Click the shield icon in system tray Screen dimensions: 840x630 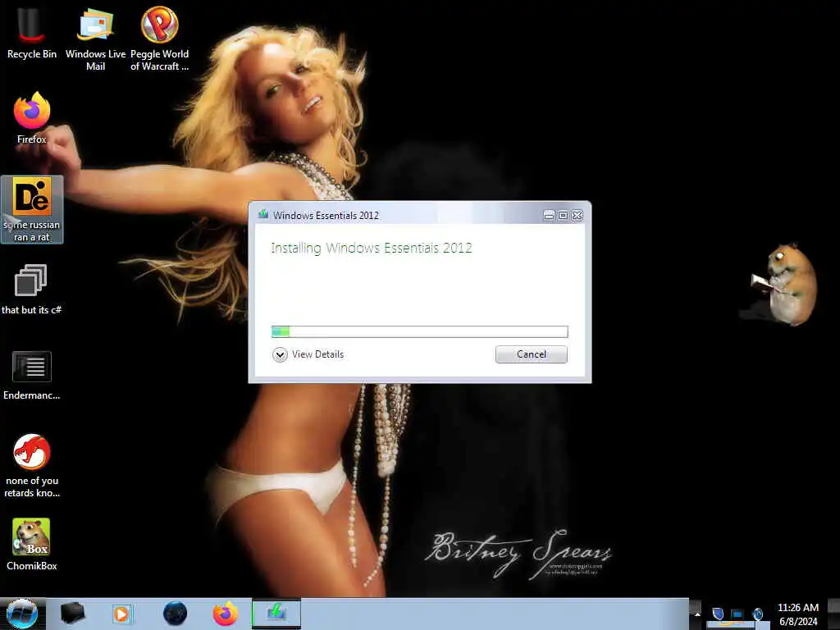click(x=718, y=614)
